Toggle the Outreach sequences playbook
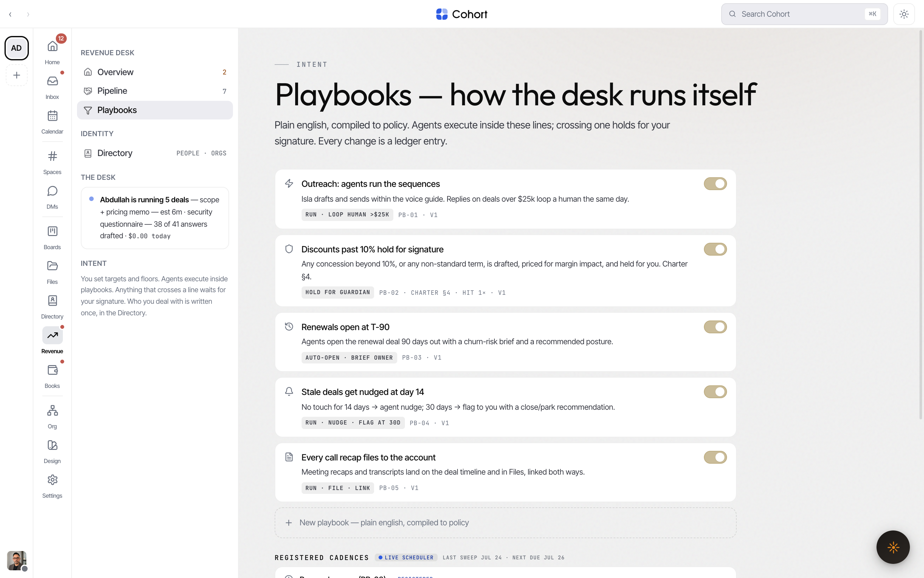 (x=715, y=184)
